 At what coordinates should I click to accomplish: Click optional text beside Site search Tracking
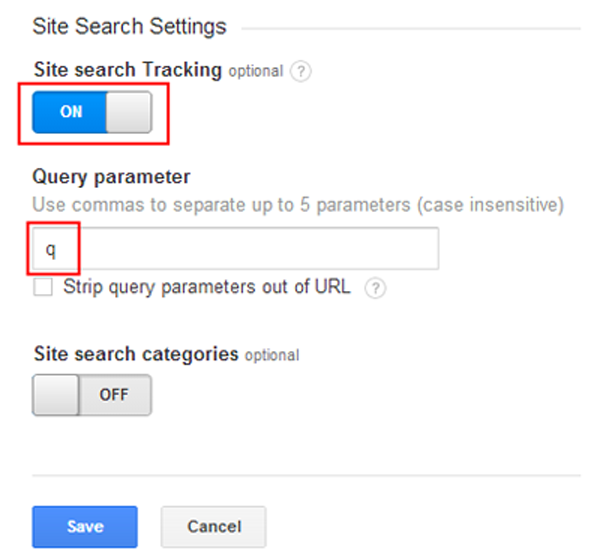coord(256,72)
